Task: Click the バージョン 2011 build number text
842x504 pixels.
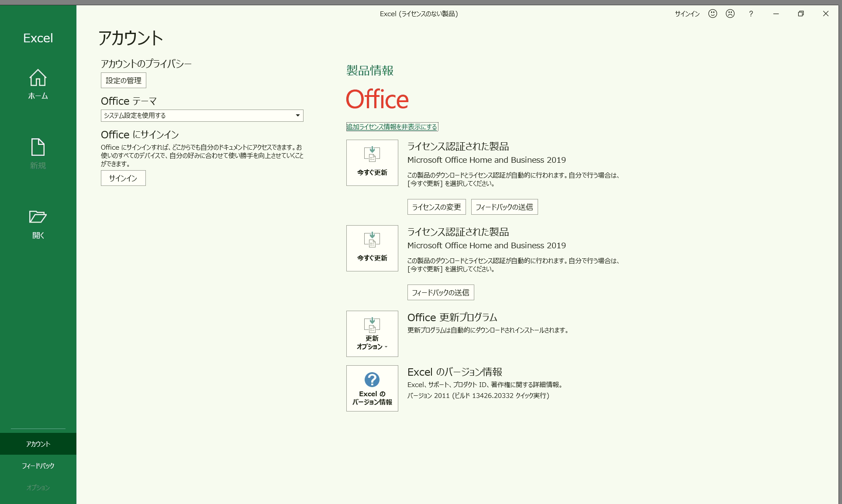Action: [x=478, y=396]
